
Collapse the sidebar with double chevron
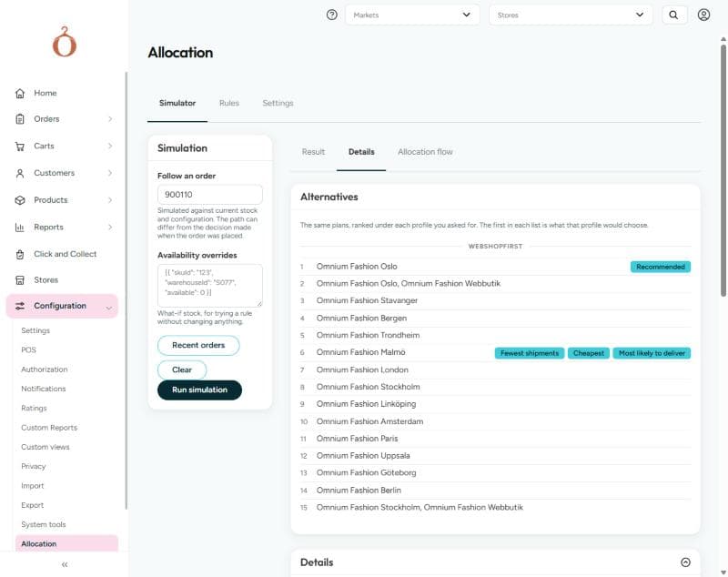65,564
